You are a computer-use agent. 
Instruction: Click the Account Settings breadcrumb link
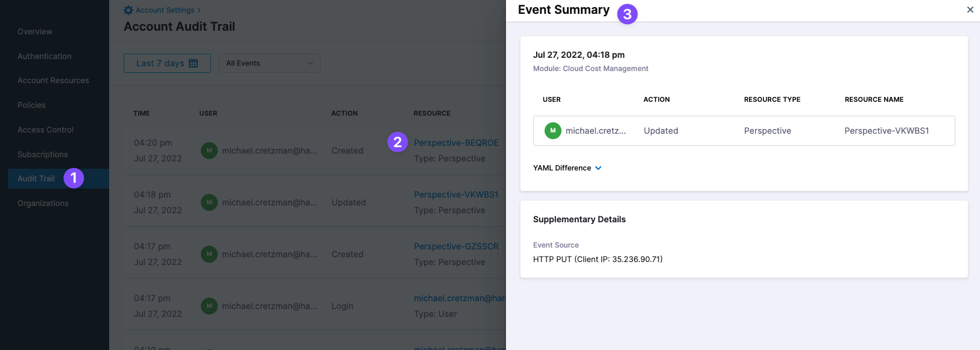click(165, 10)
